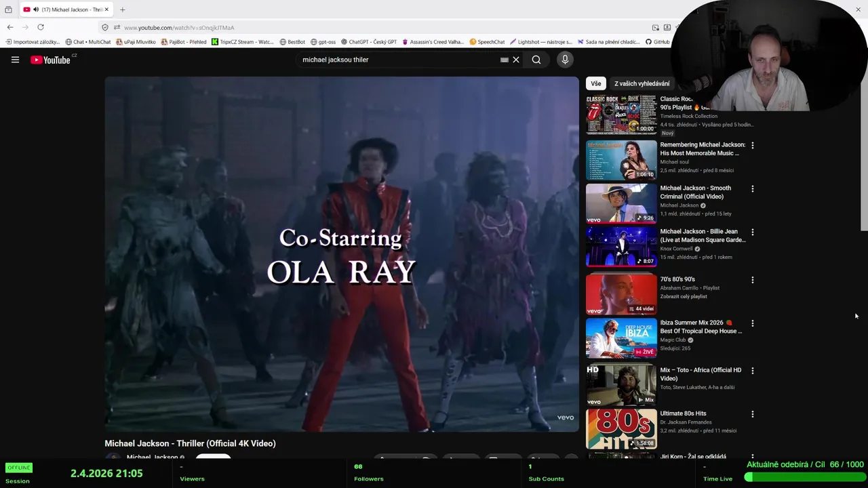The height and width of the screenshot is (488, 868).
Task: Open the GitHub bookmark
Action: pyautogui.click(x=658, y=42)
